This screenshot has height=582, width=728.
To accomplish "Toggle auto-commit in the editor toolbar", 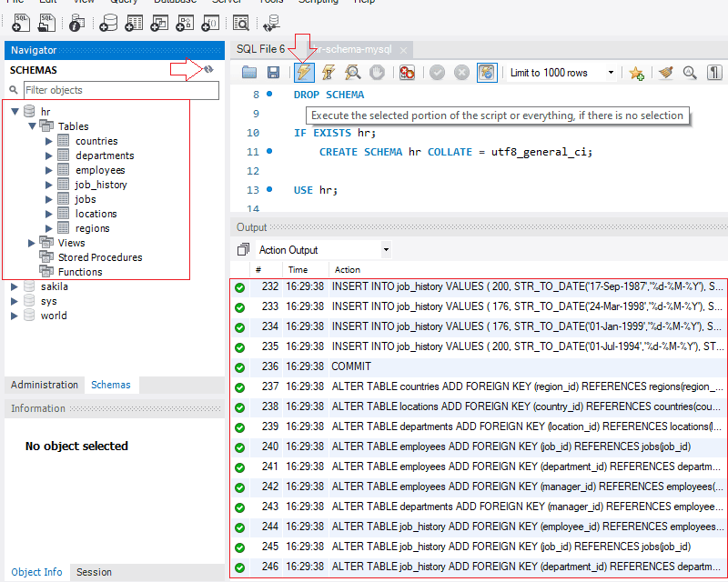I will pos(487,73).
